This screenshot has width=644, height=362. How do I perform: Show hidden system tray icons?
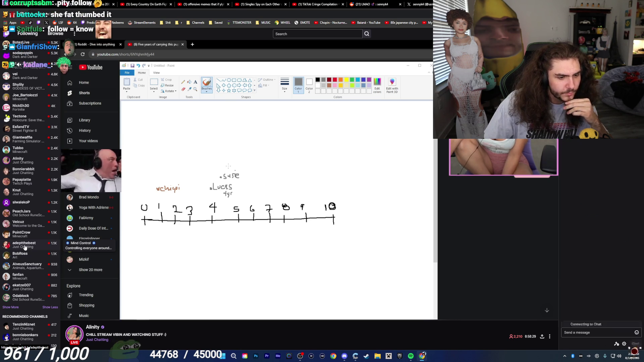click(564, 356)
